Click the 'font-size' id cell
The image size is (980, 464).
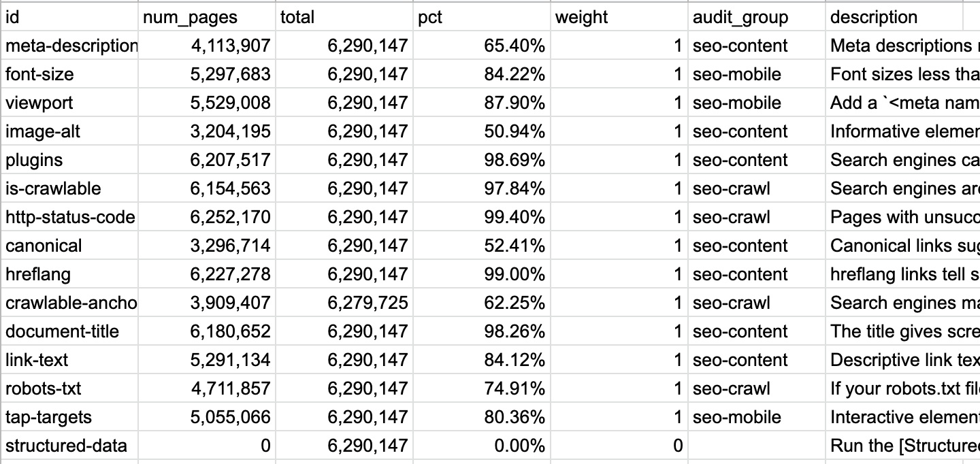click(69, 74)
